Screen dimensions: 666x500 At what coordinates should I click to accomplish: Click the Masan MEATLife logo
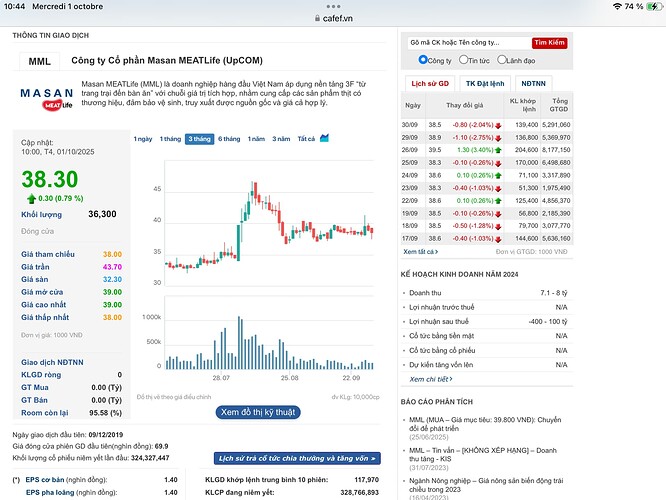pyautogui.click(x=46, y=99)
